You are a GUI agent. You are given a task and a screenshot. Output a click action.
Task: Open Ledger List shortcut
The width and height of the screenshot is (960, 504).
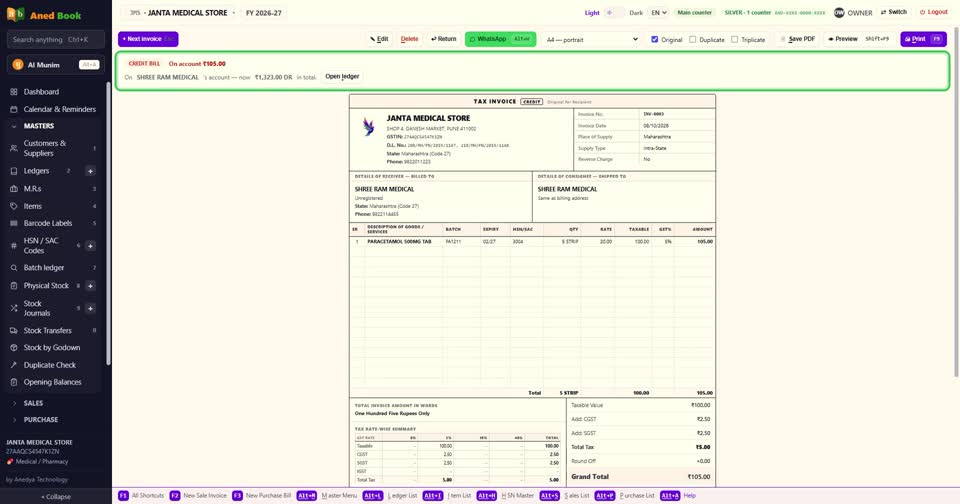pos(391,495)
